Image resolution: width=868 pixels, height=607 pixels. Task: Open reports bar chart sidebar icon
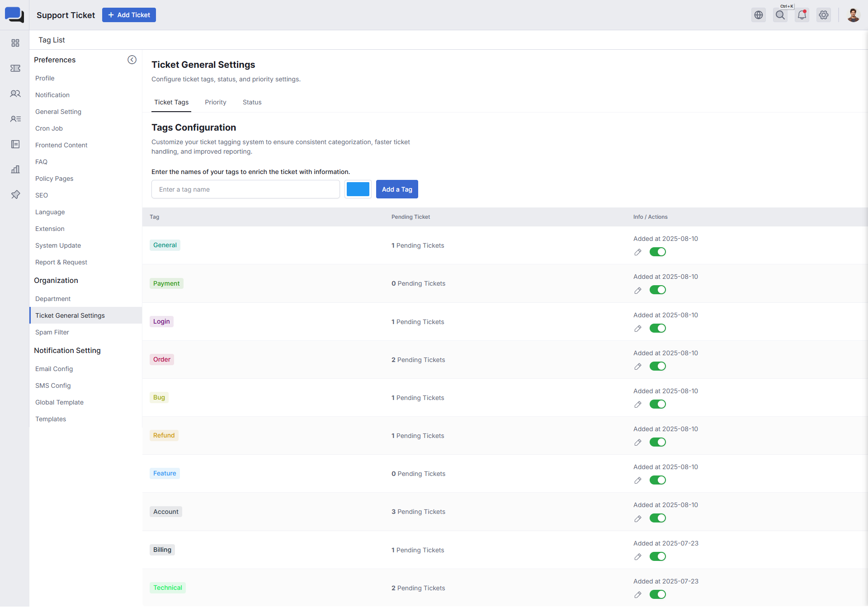pos(15,169)
